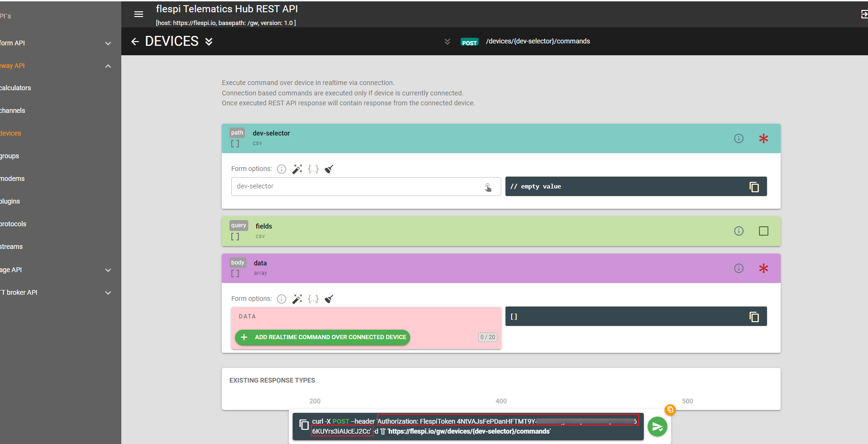
Task: Click the flespi Telematics Hub REST API title
Action: (227, 9)
